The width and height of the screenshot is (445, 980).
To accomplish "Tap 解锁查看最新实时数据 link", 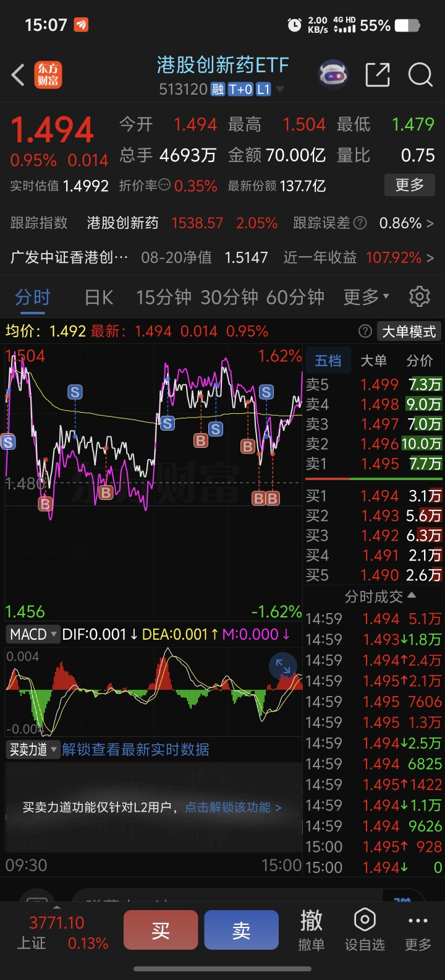I will (x=135, y=749).
